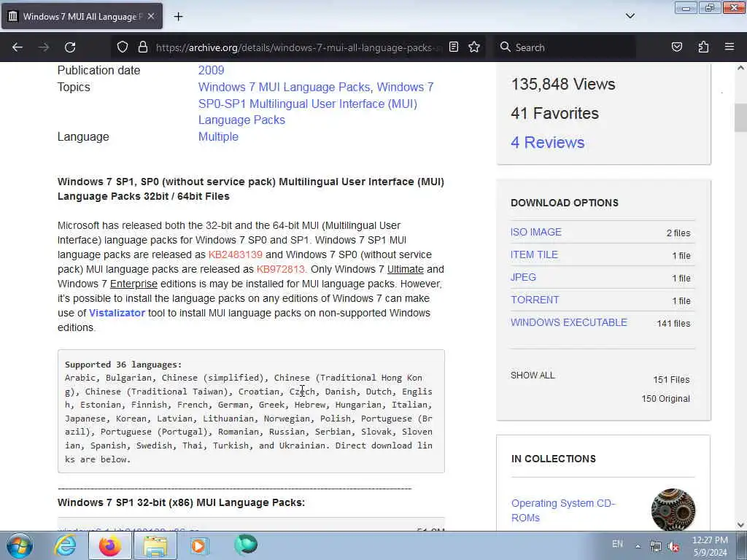Click the address bar URL
Screen dimensions: 747x560
coord(298,47)
